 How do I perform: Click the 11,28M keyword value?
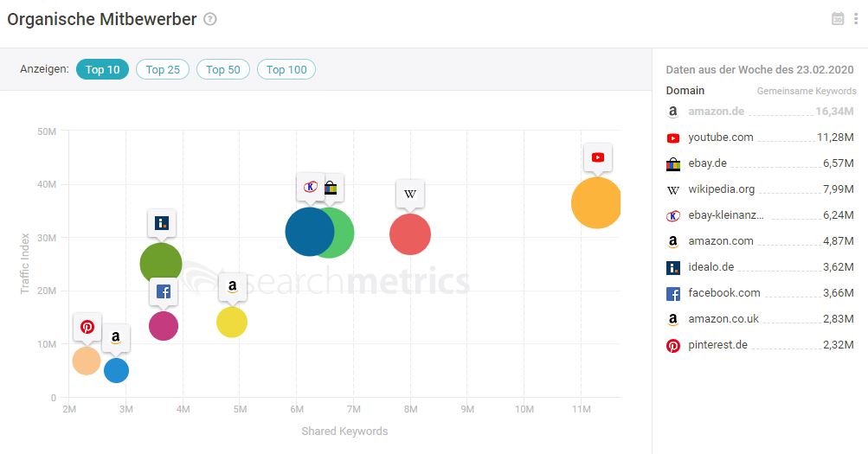(x=835, y=137)
